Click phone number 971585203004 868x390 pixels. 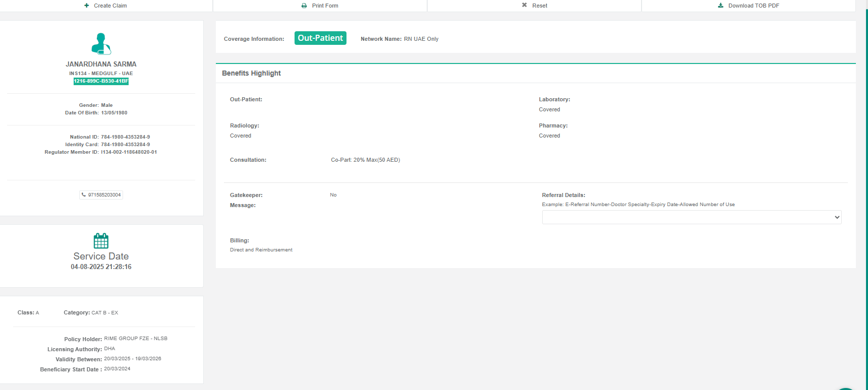click(x=104, y=195)
